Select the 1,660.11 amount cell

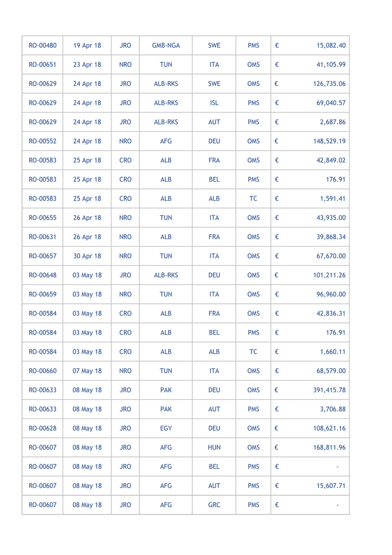click(x=333, y=352)
